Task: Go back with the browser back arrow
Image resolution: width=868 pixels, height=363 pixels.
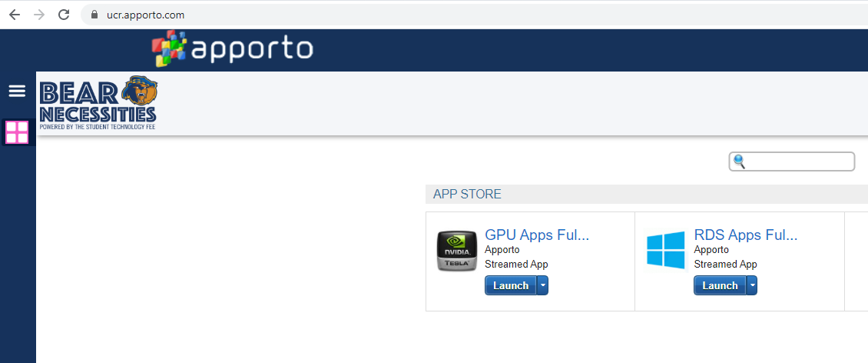Action: (15, 15)
